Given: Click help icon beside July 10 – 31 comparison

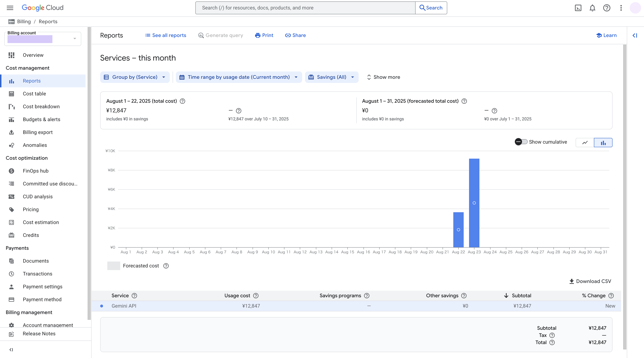Looking at the screenshot, I should [239, 111].
